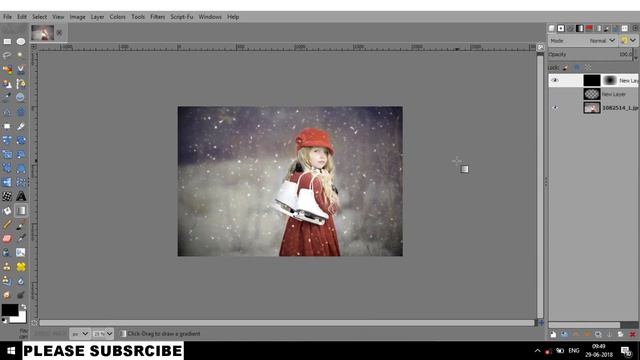
Task: Open the Windows menu
Action: coord(210,17)
